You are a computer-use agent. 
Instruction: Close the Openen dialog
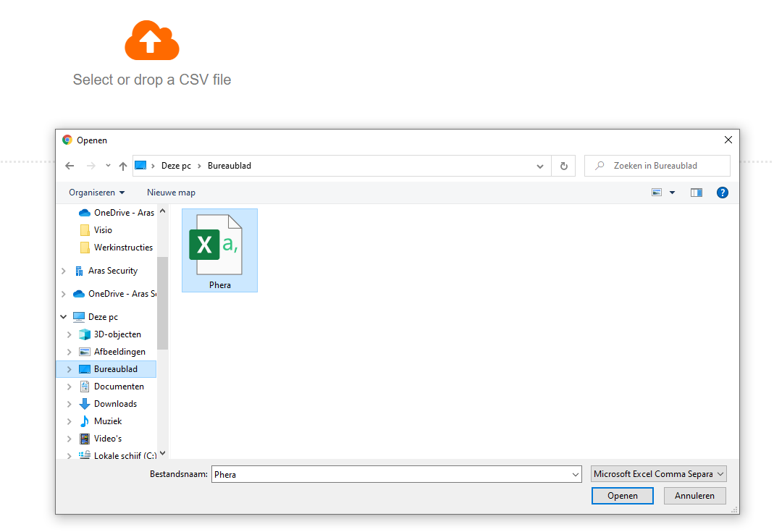[x=728, y=140]
